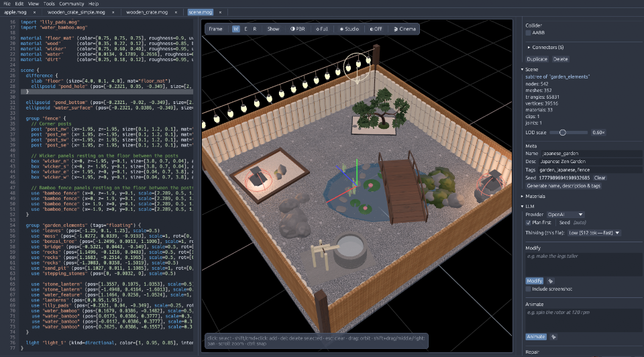Open the Tools menu

point(49,4)
